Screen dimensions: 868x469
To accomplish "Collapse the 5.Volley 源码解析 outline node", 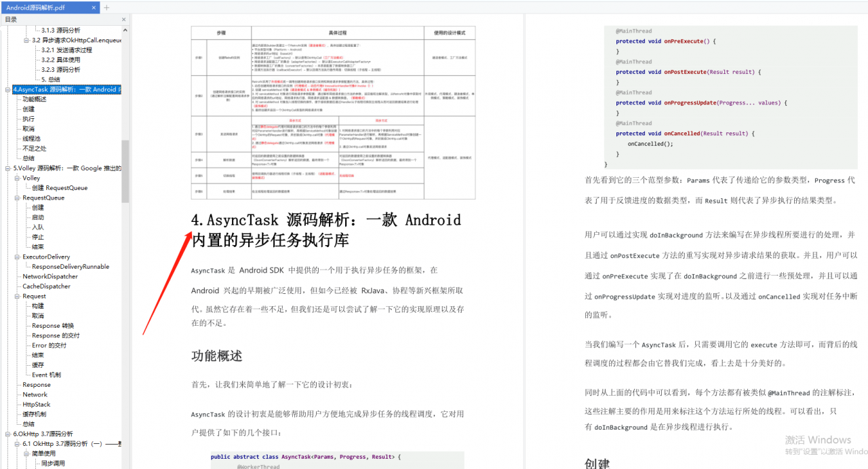I will pos(7,168).
